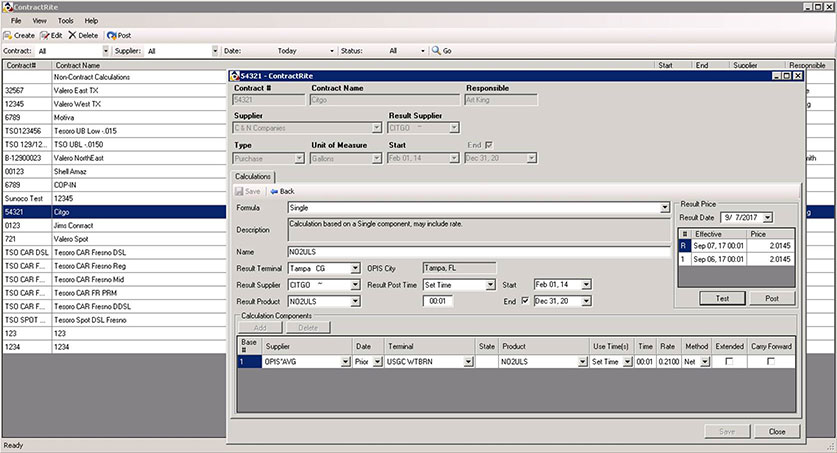Select the Valero Spot row
The height and width of the screenshot is (453, 837).
114,239
